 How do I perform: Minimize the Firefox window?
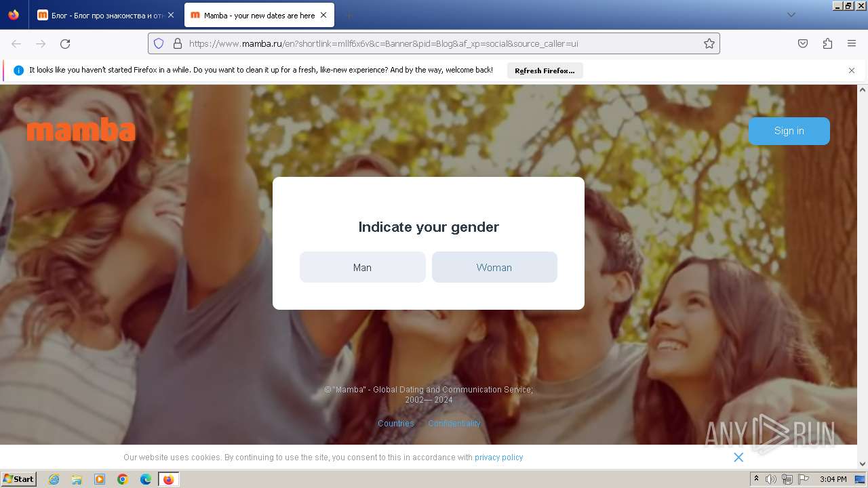pyautogui.click(x=837, y=5)
